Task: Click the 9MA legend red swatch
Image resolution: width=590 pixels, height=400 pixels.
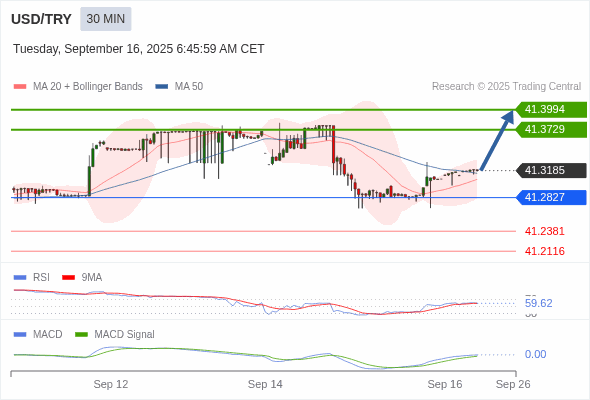Action: click(x=68, y=278)
